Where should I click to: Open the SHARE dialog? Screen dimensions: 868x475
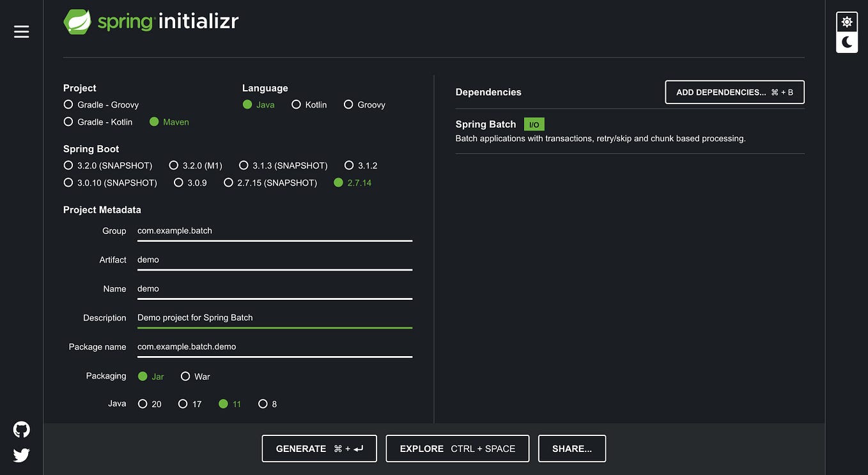click(572, 448)
